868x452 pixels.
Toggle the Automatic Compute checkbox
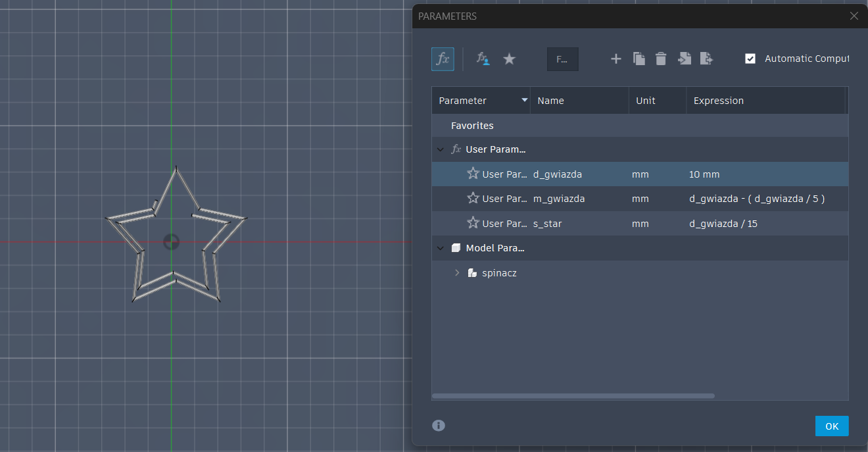click(750, 59)
